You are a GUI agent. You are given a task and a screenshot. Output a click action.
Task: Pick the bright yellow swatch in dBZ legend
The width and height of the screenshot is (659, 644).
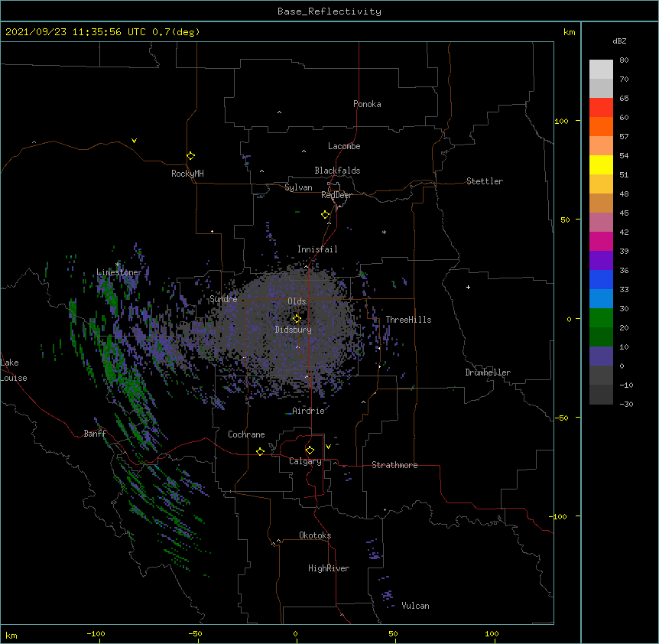pyautogui.click(x=601, y=164)
